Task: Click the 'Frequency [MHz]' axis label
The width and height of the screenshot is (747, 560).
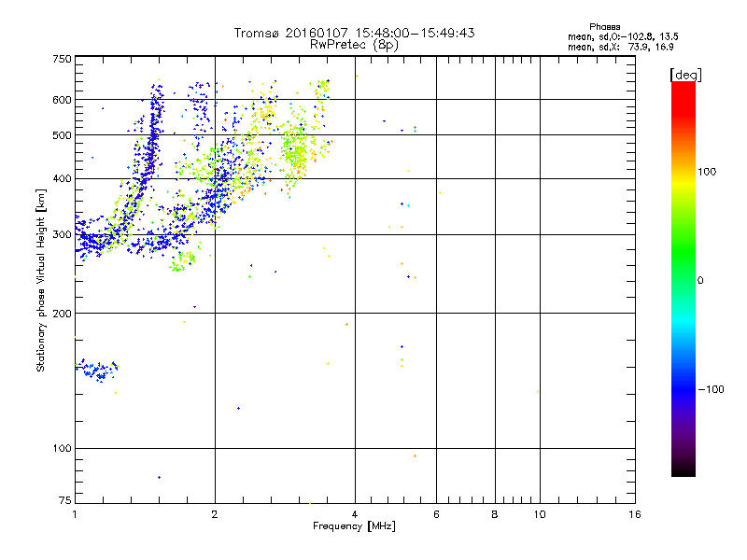Action: pyautogui.click(x=354, y=526)
